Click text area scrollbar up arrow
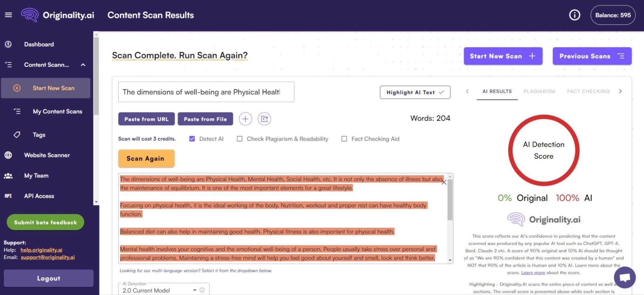The height and width of the screenshot is (295, 644). click(450, 177)
